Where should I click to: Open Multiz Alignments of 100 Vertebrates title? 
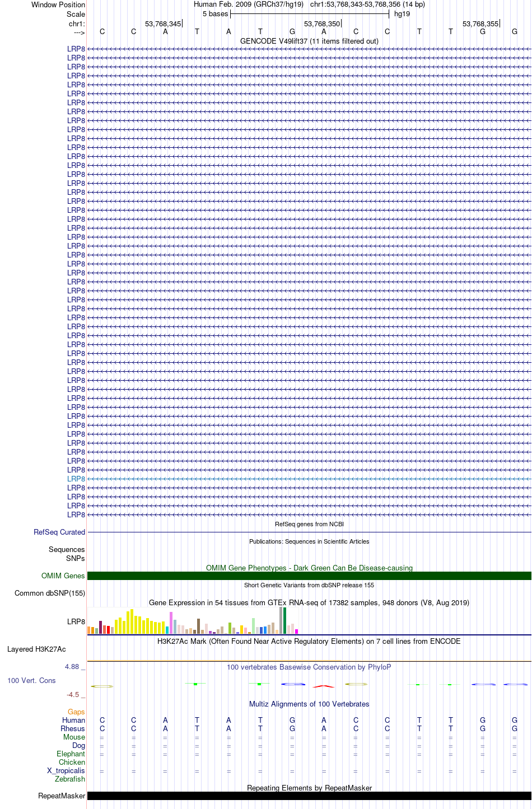pos(309,704)
